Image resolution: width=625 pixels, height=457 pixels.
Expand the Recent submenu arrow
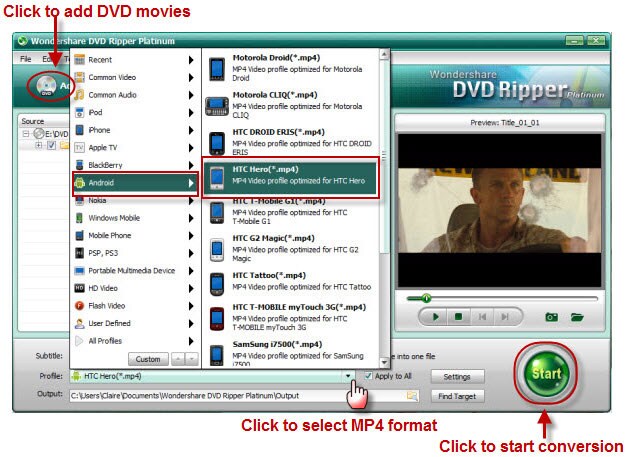pos(191,60)
